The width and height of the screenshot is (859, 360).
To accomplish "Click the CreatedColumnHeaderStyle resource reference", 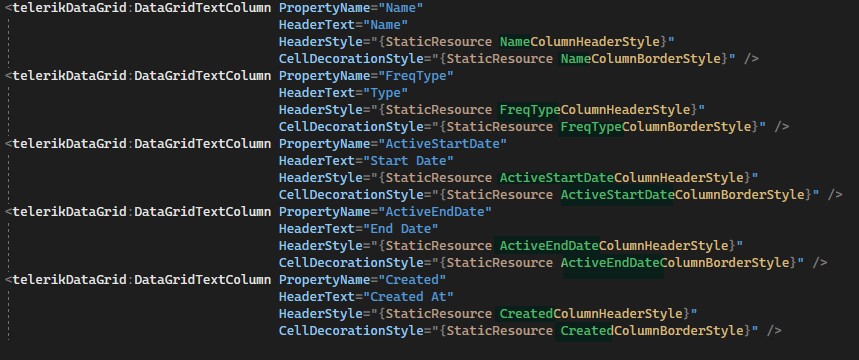I will coord(591,313).
